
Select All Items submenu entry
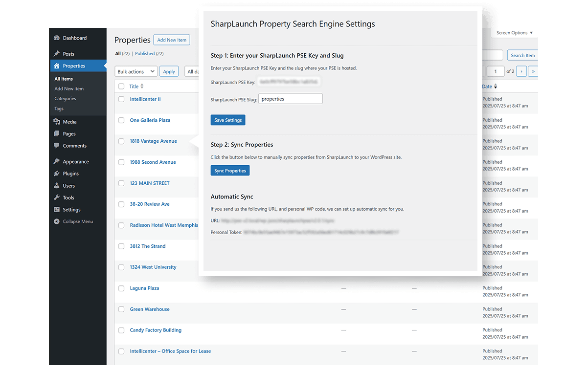click(64, 79)
